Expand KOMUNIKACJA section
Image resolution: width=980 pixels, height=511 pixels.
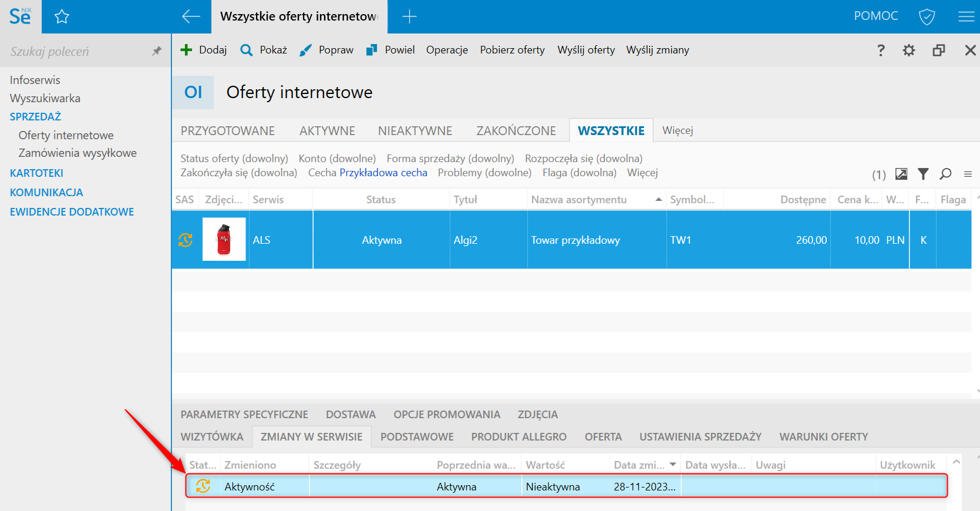(46, 192)
